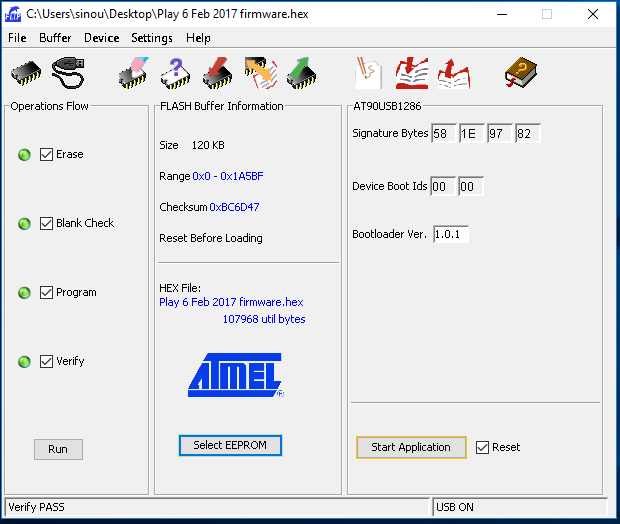620x524 pixels.
Task: Click the Range value 0x0 - 0x1A5BF
Action: tap(228, 176)
